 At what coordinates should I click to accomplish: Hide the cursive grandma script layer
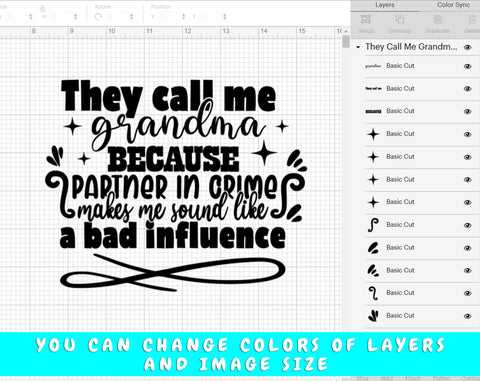[x=468, y=66]
